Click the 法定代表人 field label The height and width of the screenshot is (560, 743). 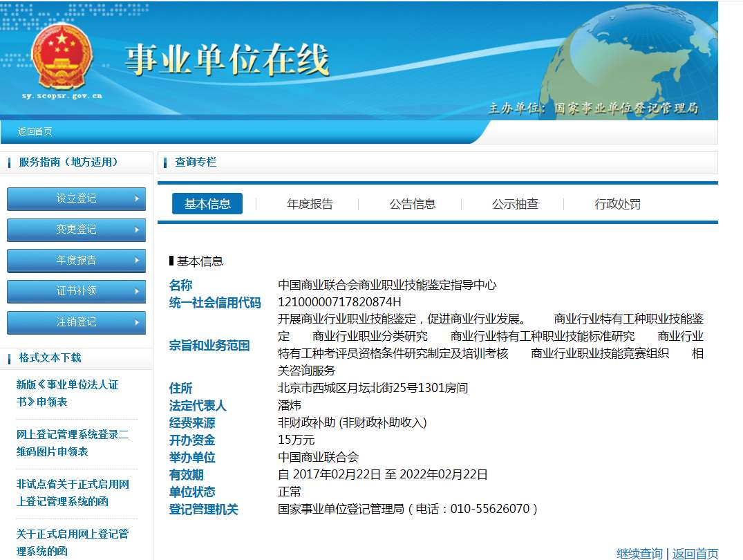coord(198,405)
